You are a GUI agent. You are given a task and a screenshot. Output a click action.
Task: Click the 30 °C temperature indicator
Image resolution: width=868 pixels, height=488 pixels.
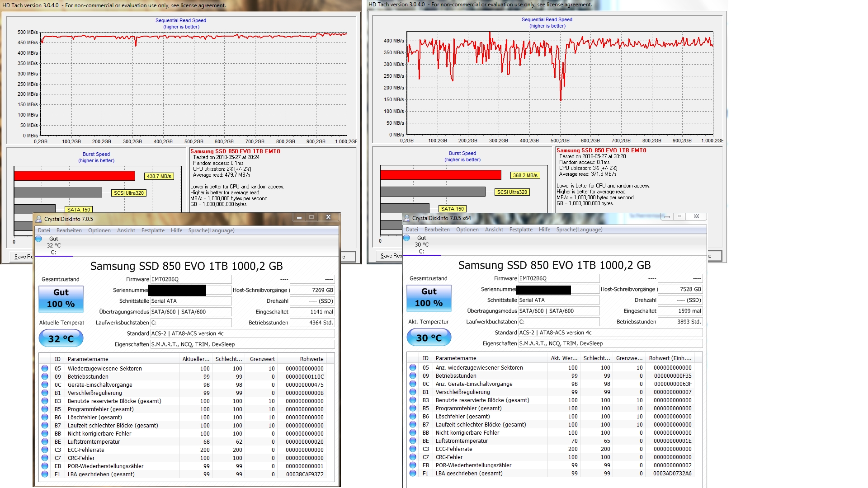tap(428, 337)
